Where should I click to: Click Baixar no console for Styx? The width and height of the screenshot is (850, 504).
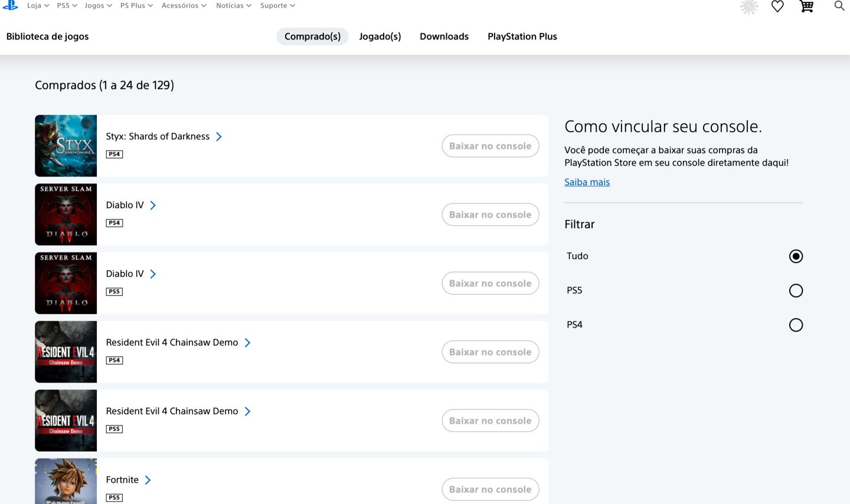pos(491,146)
